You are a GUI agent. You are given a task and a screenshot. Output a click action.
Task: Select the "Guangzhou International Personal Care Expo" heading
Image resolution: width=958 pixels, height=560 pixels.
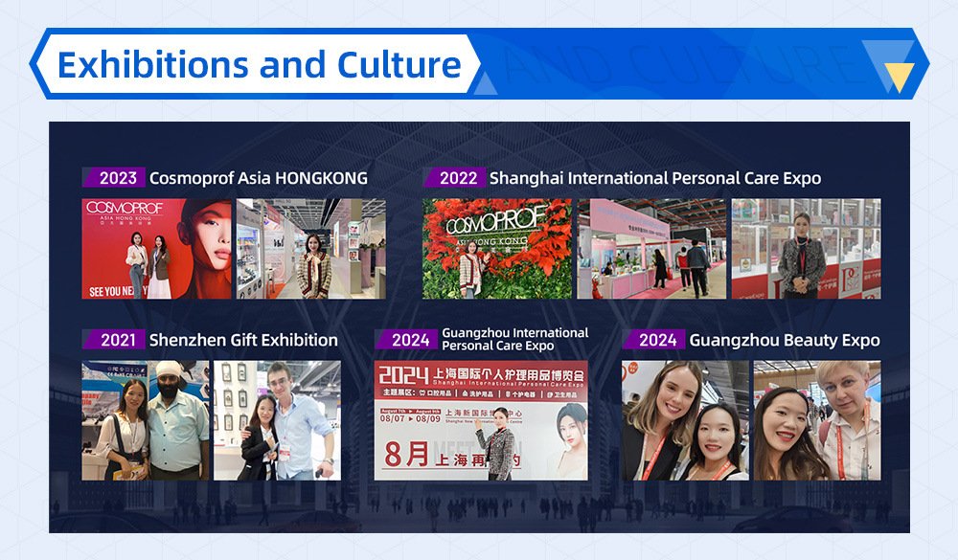515,340
